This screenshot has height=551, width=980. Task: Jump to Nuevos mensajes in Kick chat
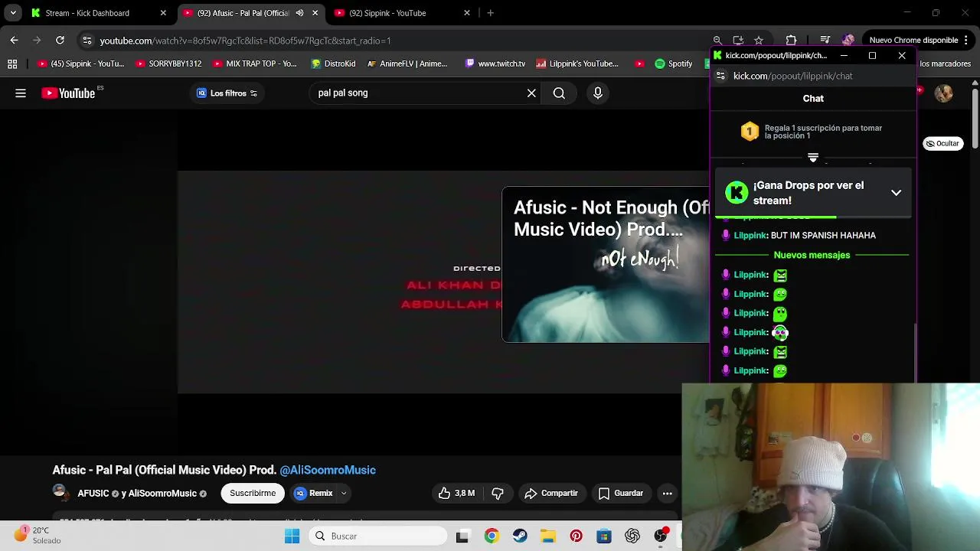[812, 255]
